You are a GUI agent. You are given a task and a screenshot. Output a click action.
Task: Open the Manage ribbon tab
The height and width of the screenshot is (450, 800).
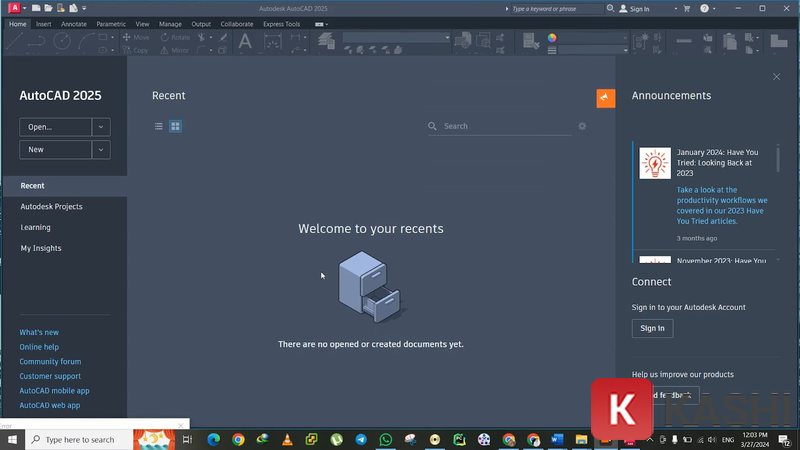click(170, 24)
